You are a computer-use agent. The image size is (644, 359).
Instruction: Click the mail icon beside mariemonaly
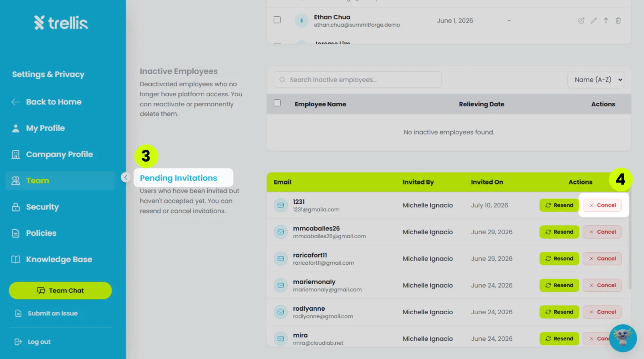(281, 285)
